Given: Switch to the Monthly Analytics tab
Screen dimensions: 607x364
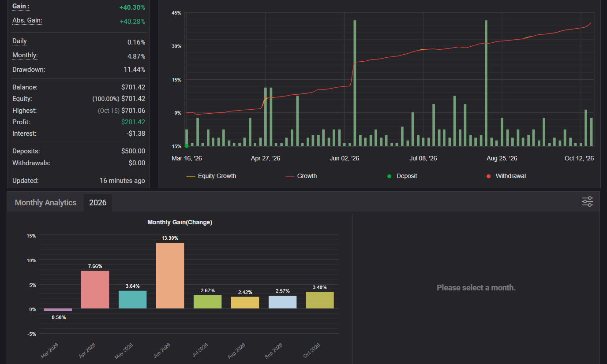Looking at the screenshot, I should tap(45, 203).
